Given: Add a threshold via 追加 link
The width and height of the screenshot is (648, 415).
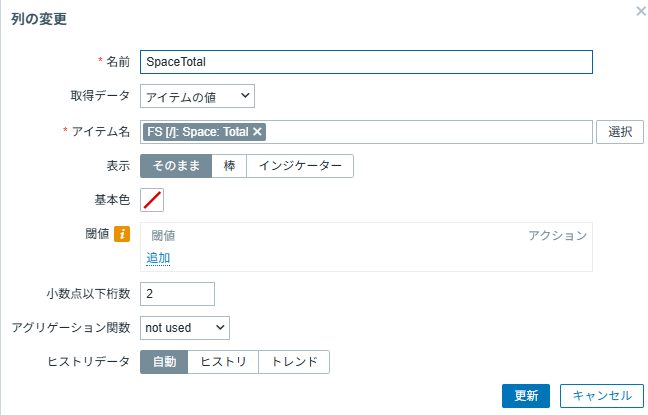Looking at the screenshot, I should click(158, 258).
